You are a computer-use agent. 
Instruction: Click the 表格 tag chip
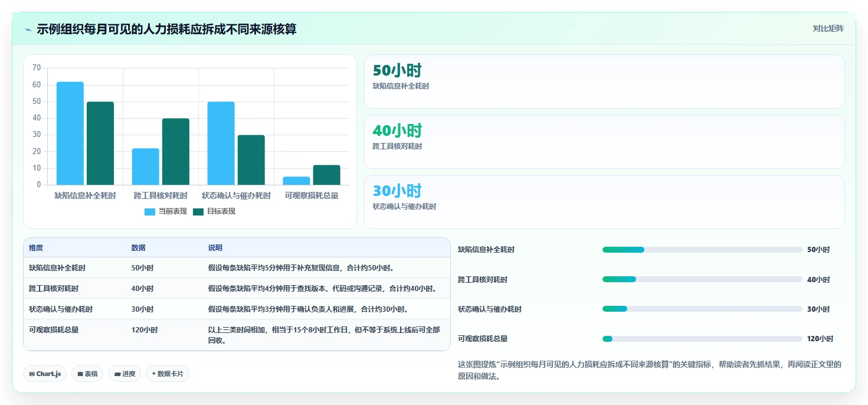pos(87,374)
